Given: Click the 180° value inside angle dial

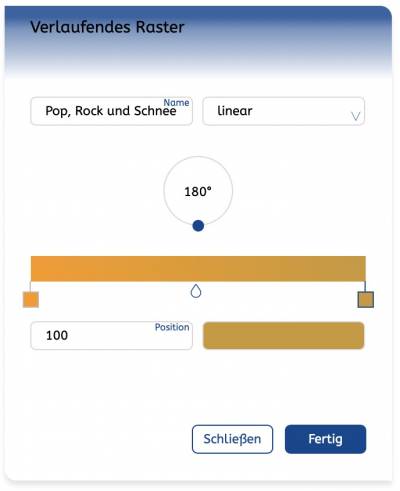Looking at the screenshot, I should [198, 191].
